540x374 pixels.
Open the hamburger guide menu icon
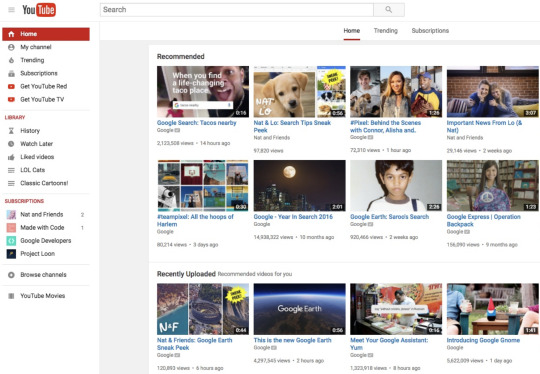pos(11,10)
